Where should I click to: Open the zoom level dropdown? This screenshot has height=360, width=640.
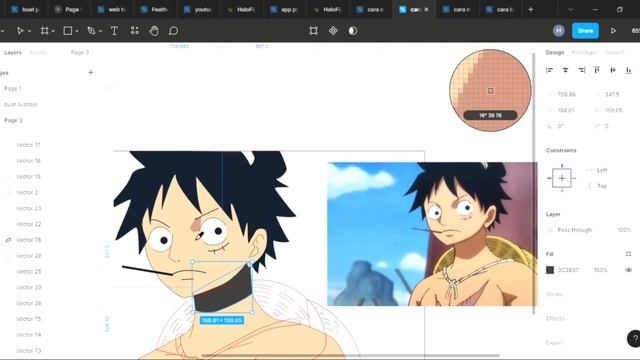pos(635,31)
